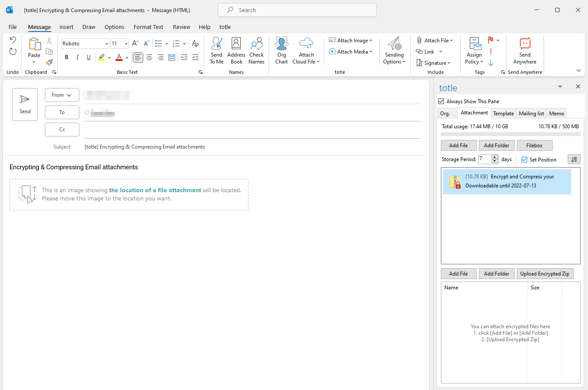The image size is (588, 390).
Task: Increment the Storage Period days spinner
Action: (495, 157)
